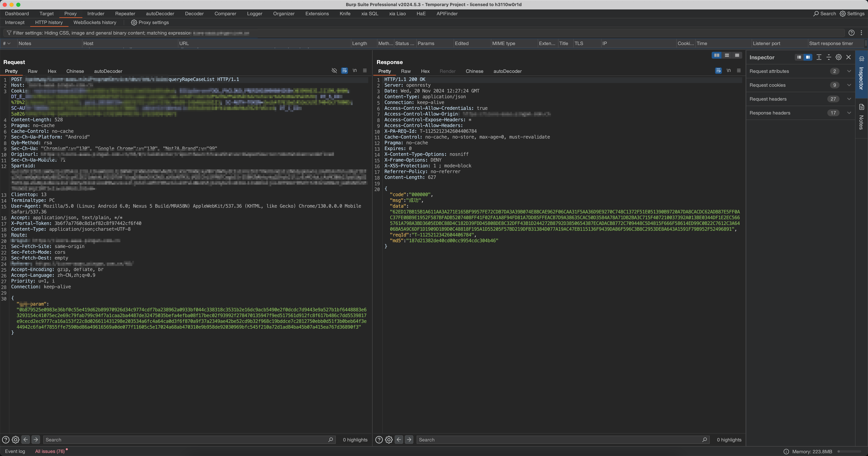Switch to Repeater tab

coord(125,14)
